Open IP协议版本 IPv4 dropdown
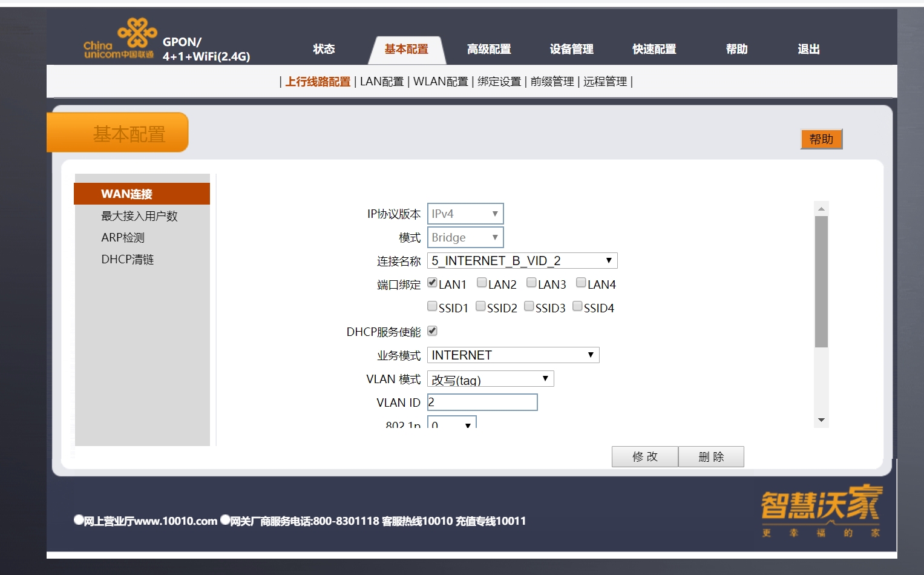 pyautogui.click(x=465, y=214)
